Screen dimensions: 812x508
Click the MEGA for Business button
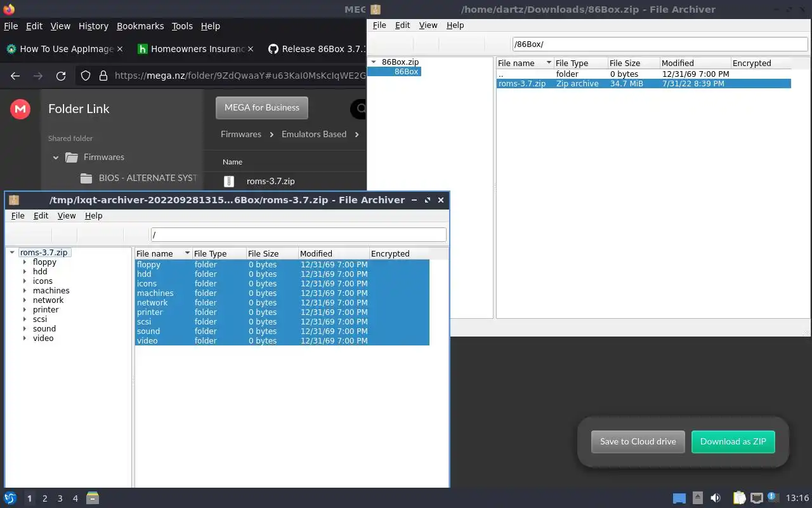click(261, 107)
